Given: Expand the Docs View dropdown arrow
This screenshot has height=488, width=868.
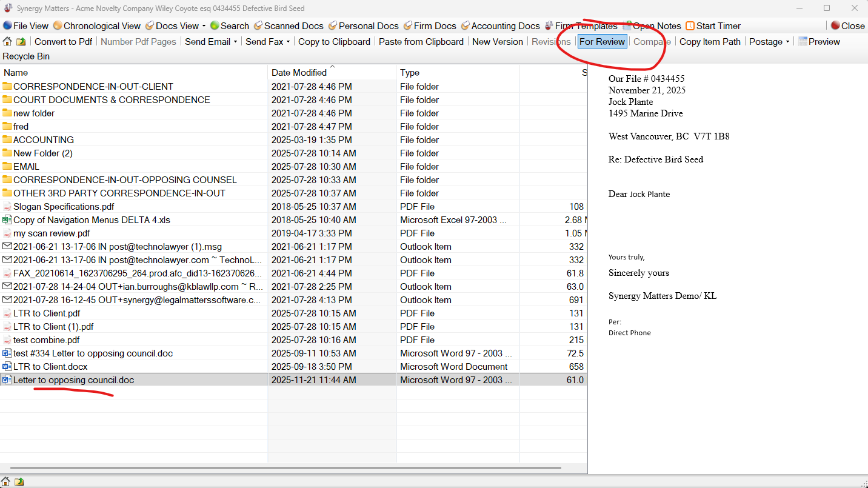Looking at the screenshot, I should (204, 26).
